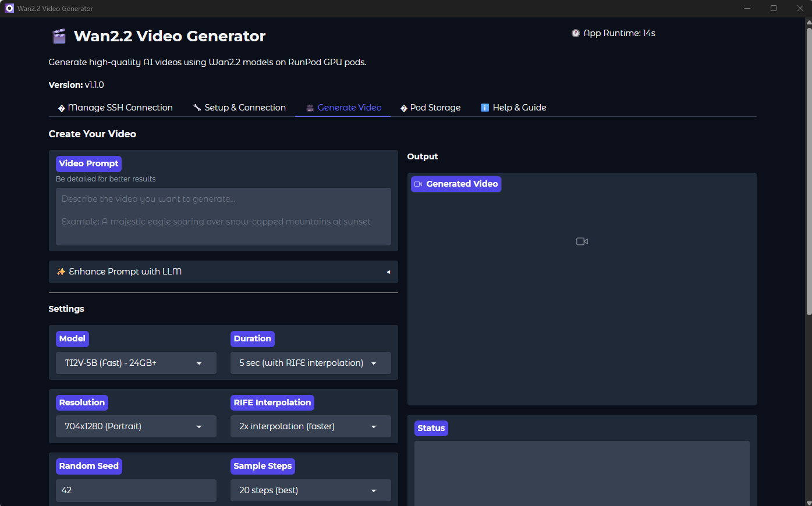812x506 pixels.
Task: Click inside the Video Prompt text area
Action: pos(224,216)
